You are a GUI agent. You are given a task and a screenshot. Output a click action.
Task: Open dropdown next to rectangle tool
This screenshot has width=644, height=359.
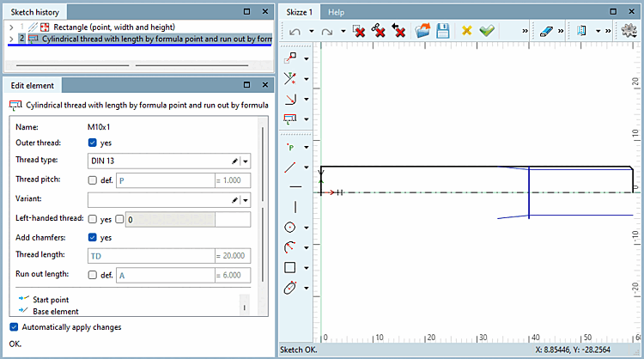coord(307,268)
